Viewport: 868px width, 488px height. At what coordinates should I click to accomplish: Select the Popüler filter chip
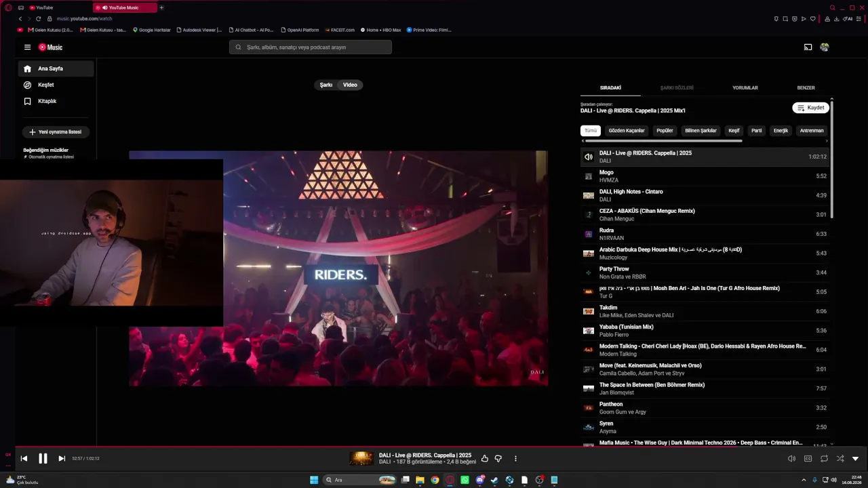tap(665, 131)
